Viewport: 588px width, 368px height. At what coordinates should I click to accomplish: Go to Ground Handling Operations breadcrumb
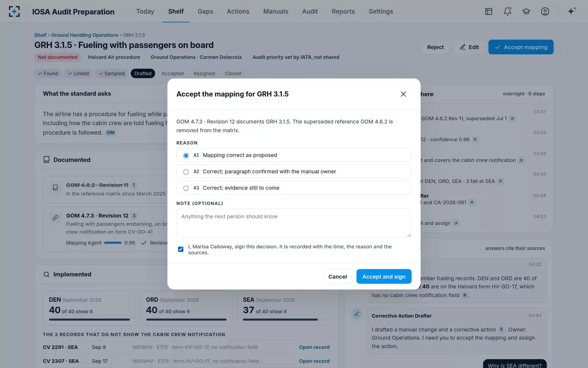click(85, 35)
